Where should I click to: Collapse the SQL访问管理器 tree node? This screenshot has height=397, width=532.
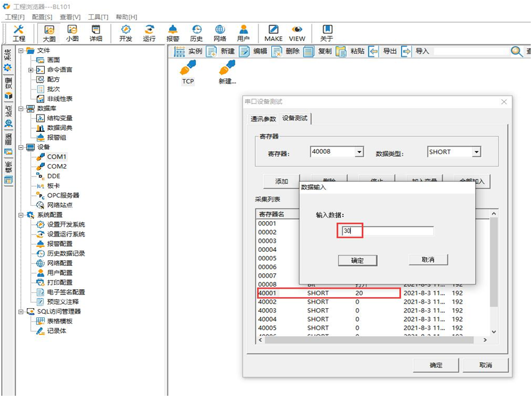click(x=21, y=312)
